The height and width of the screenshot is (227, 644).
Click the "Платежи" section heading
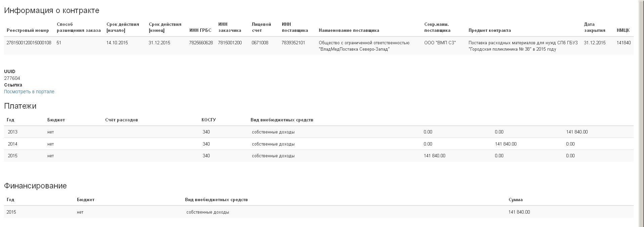click(x=20, y=106)
